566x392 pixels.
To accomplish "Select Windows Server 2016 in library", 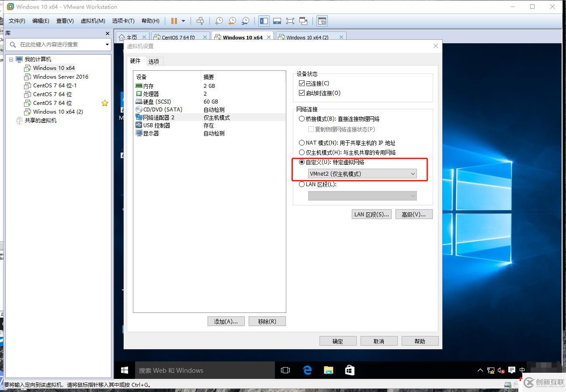I will [x=60, y=77].
